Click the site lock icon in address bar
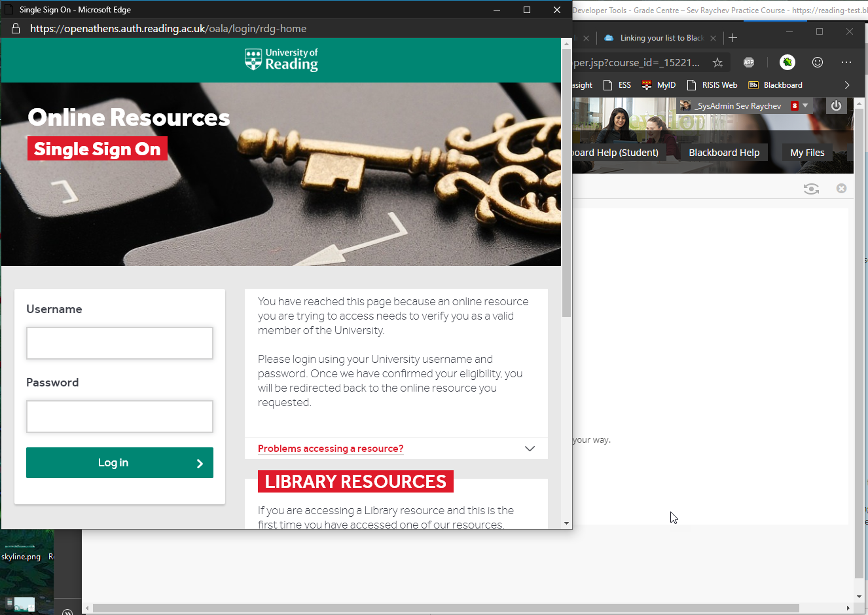This screenshot has height=615, width=868. 16,29
